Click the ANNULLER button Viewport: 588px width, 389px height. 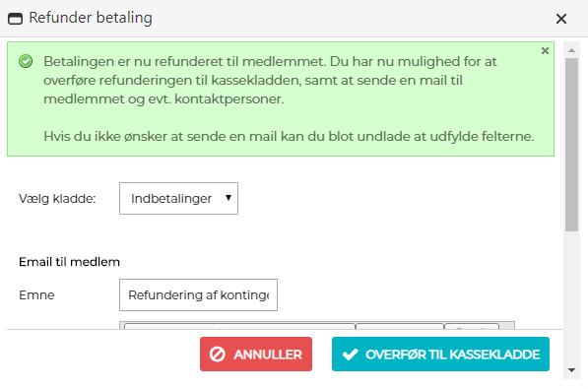pyautogui.click(x=256, y=355)
